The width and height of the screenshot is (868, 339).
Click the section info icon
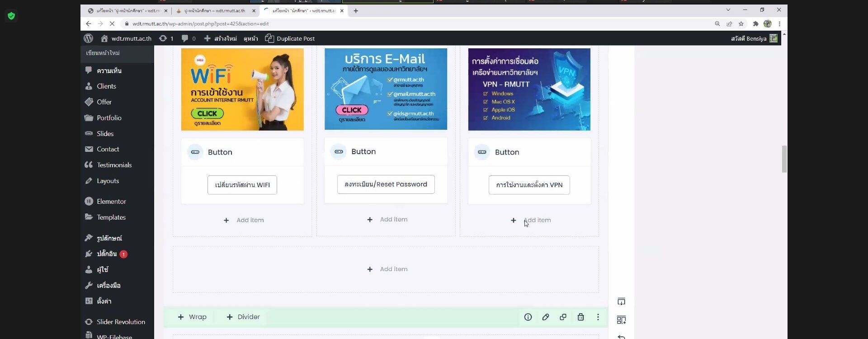(x=528, y=317)
